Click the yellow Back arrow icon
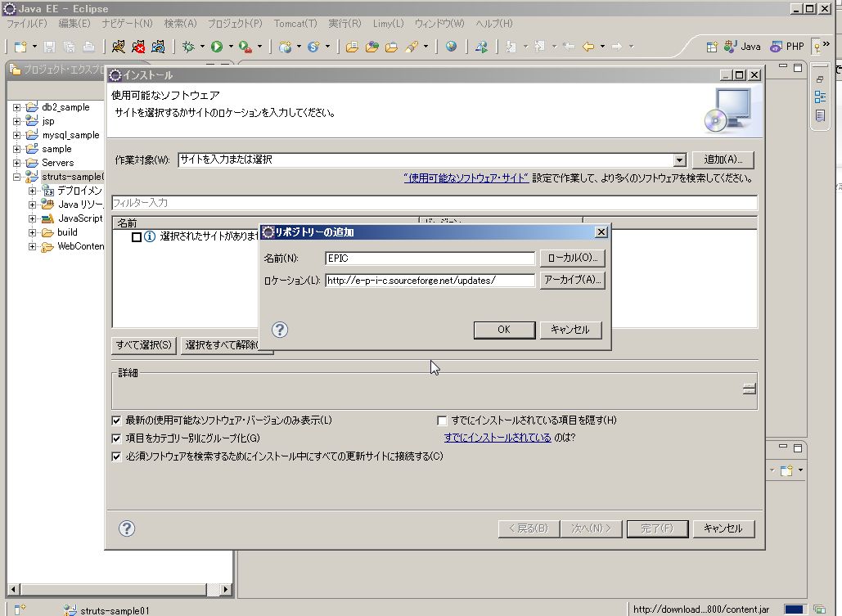842x616 pixels. click(588, 47)
